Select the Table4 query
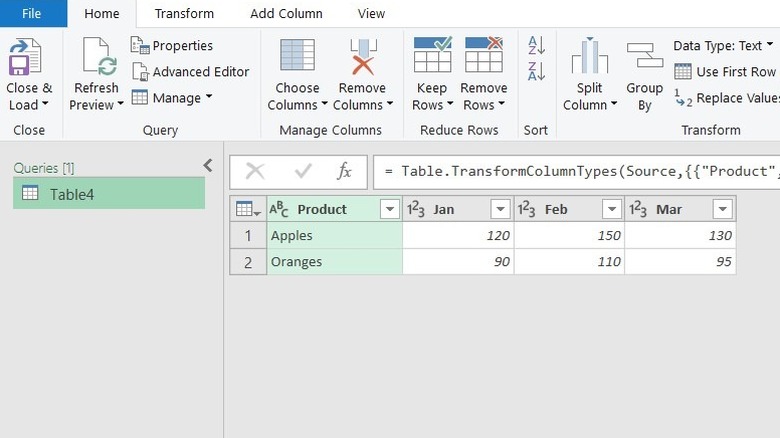This screenshot has height=438, width=780. [x=109, y=194]
